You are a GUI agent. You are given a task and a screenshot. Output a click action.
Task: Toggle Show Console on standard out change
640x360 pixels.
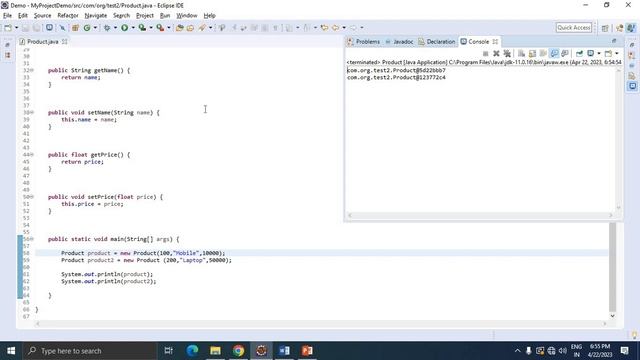coord(554,53)
